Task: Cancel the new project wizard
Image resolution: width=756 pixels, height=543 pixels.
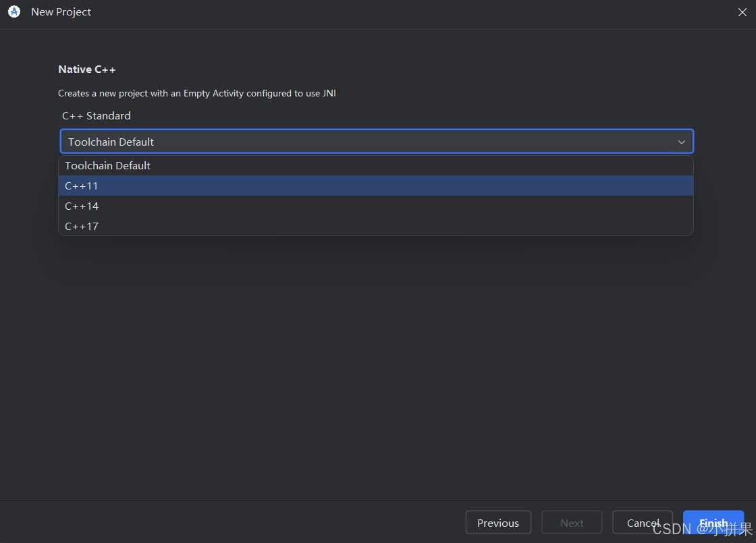Action: point(642,523)
